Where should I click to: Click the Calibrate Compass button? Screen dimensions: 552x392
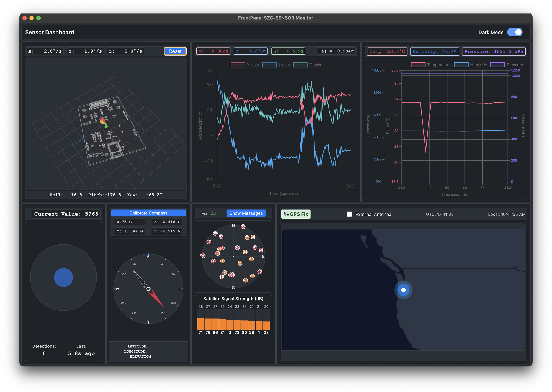point(148,213)
